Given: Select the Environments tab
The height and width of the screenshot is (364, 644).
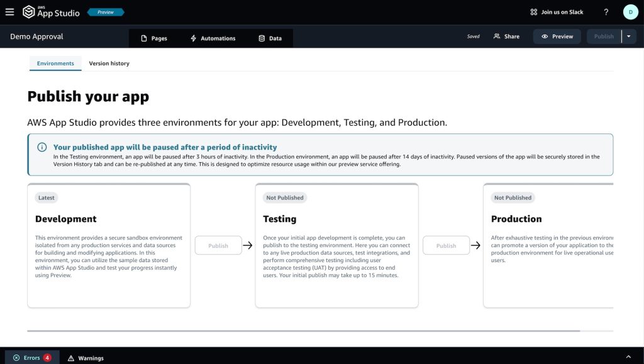Looking at the screenshot, I should (x=55, y=63).
